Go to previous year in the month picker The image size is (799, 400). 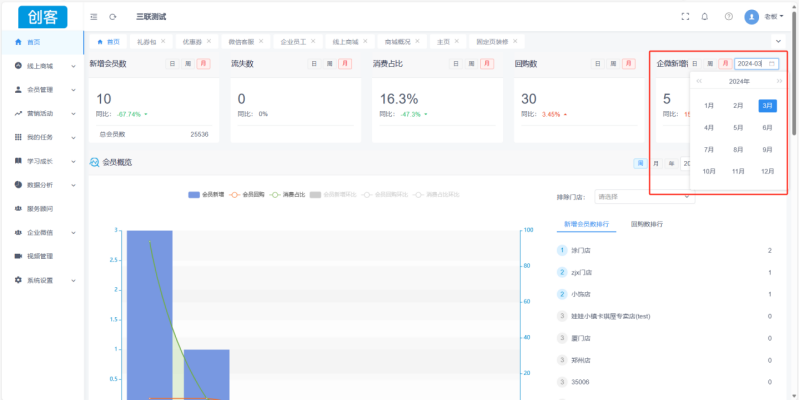(699, 81)
